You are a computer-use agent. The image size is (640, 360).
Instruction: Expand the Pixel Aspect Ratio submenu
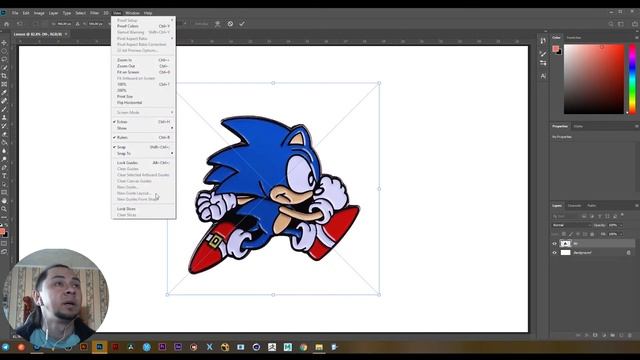pyautogui.click(x=143, y=38)
